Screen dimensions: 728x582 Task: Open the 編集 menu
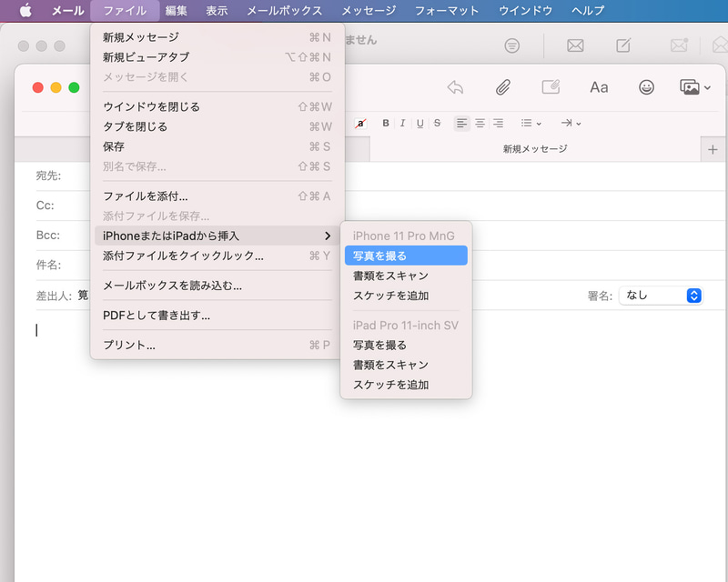(177, 10)
